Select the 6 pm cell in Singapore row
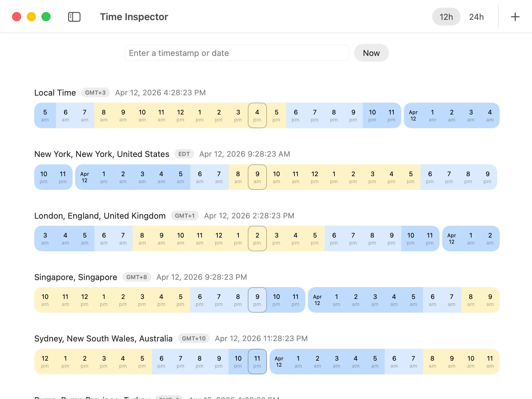 (199, 300)
